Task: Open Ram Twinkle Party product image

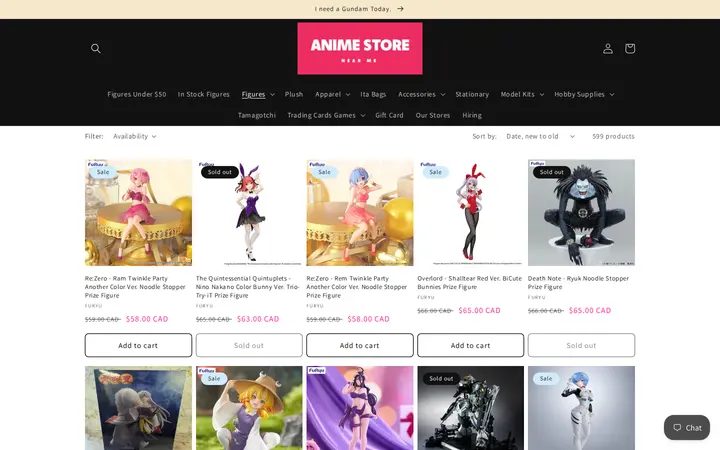Action: 138,213
